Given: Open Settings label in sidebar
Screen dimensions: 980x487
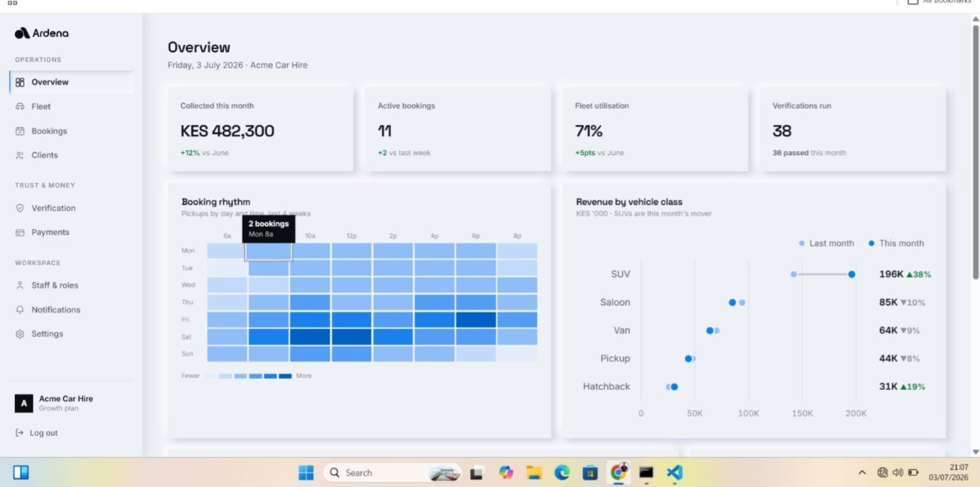Looking at the screenshot, I should [x=47, y=334].
